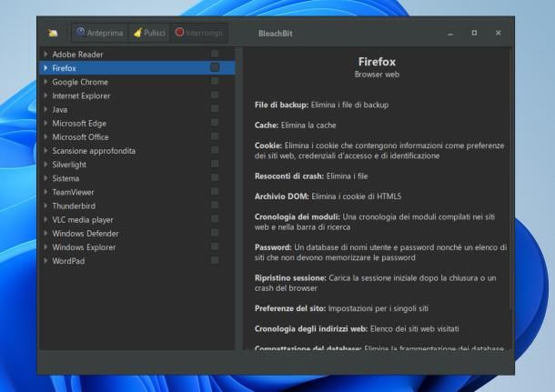Click the Anteprima preview button
Screen dimensions: 555x392
[100, 33]
